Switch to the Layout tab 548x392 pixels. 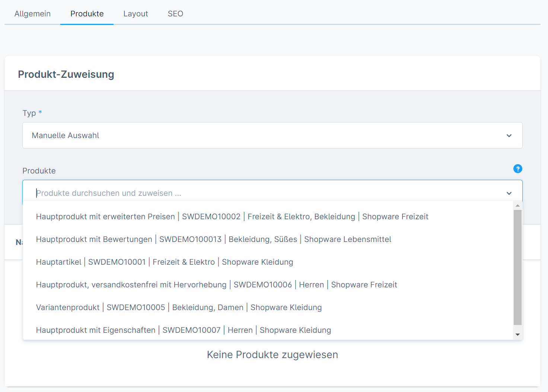point(136,14)
